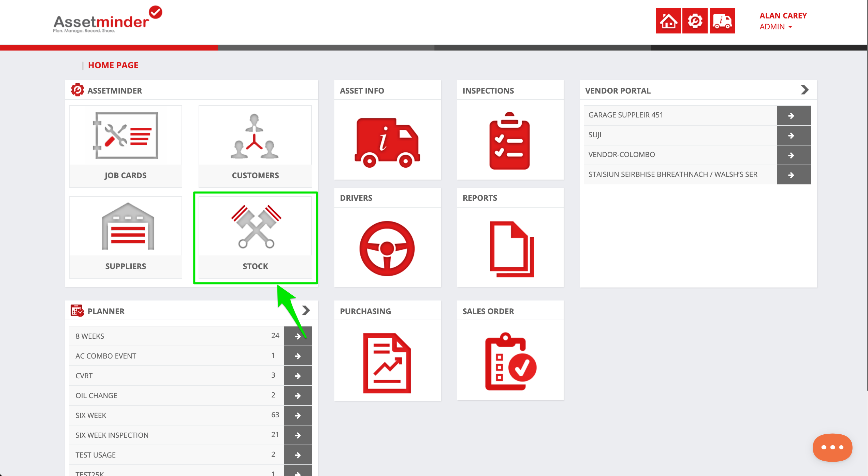This screenshot has width=868, height=476.
Task: Open the Drivers steering wheel icon
Action: 387,248
